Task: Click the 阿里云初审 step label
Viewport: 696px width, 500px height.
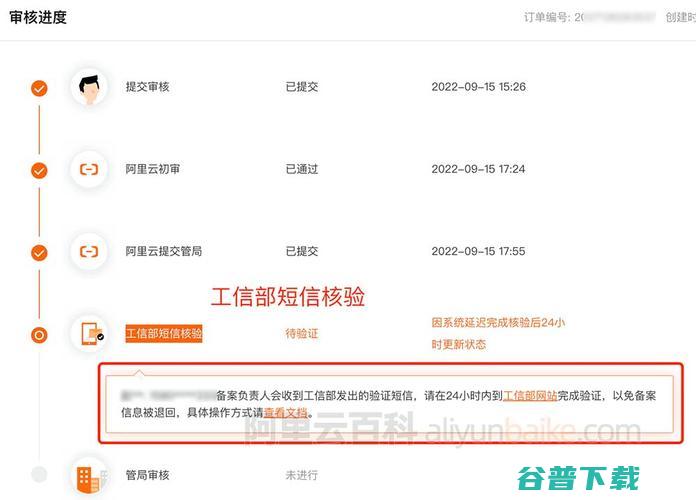Action: (153, 169)
